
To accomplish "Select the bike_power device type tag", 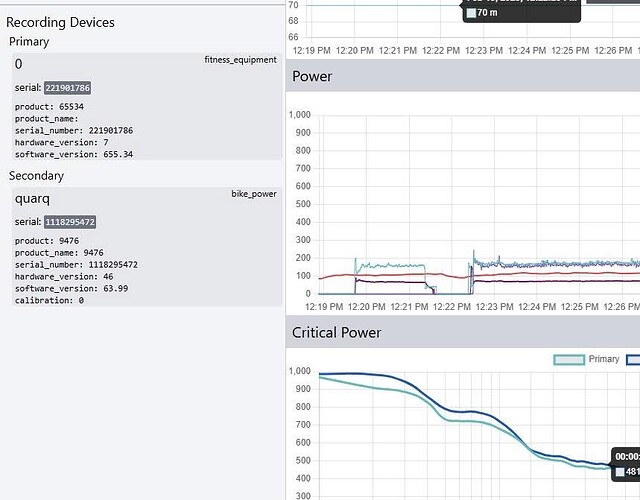I will [x=254, y=194].
